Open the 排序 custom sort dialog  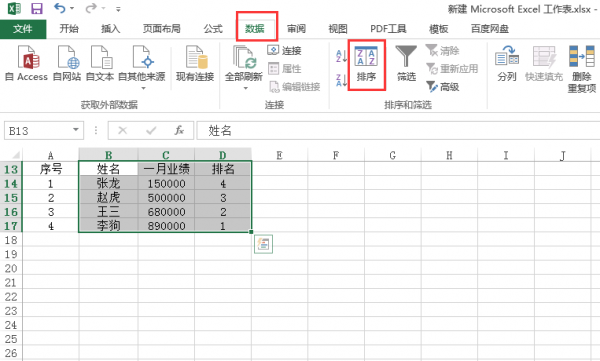(366, 64)
